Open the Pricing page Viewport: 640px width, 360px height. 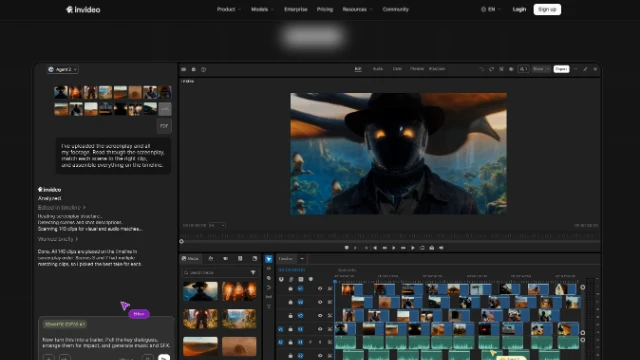(x=325, y=9)
